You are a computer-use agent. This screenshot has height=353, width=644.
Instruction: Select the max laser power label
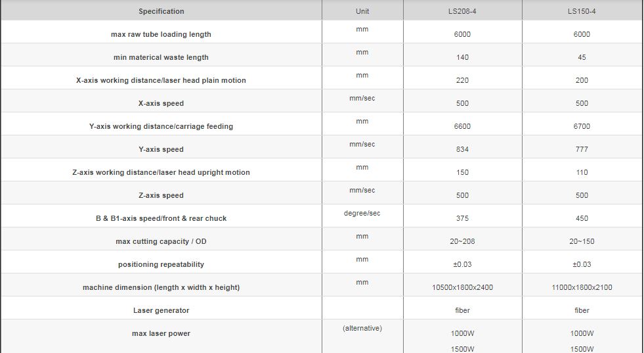(x=161, y=334)
